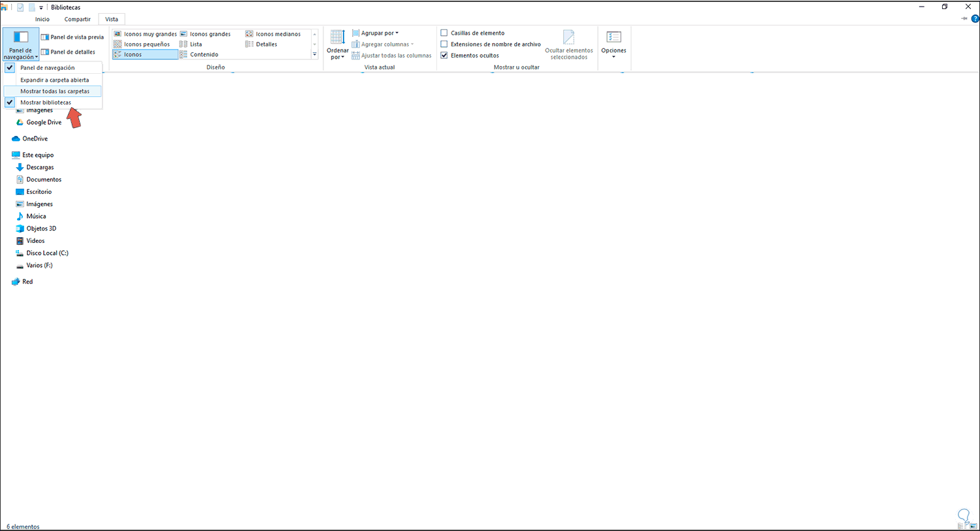Choose Mostrar todas las carpetas
This screenshot has width=980, height=531.
coord(53,91)
